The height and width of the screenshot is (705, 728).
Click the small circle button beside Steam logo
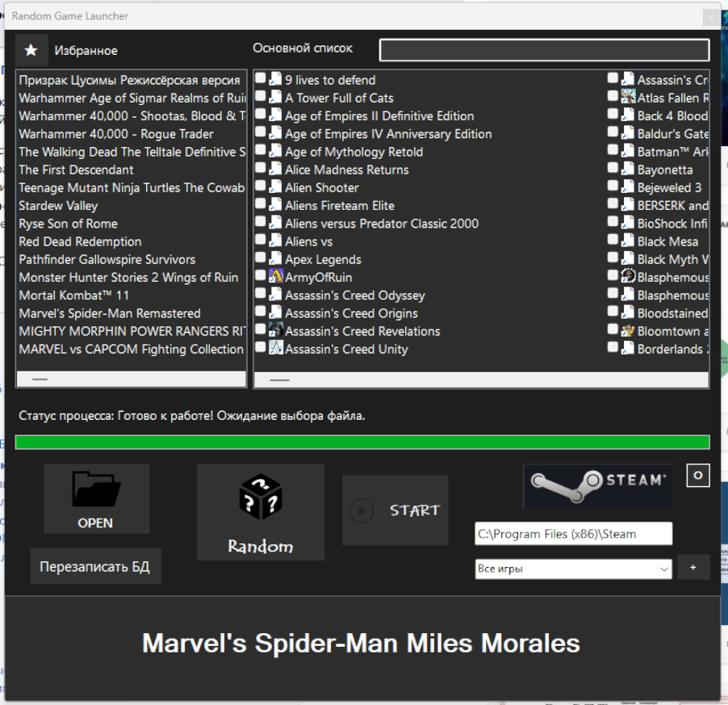tap(698, 475)
